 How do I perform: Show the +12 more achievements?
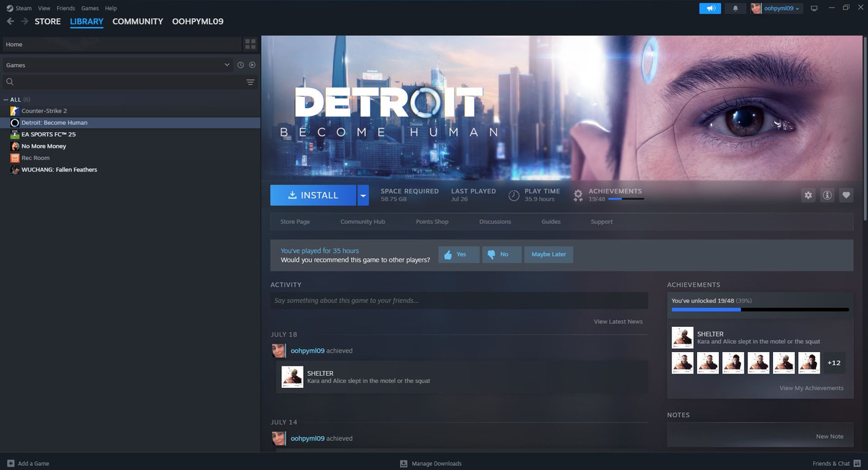coord(833,363)
